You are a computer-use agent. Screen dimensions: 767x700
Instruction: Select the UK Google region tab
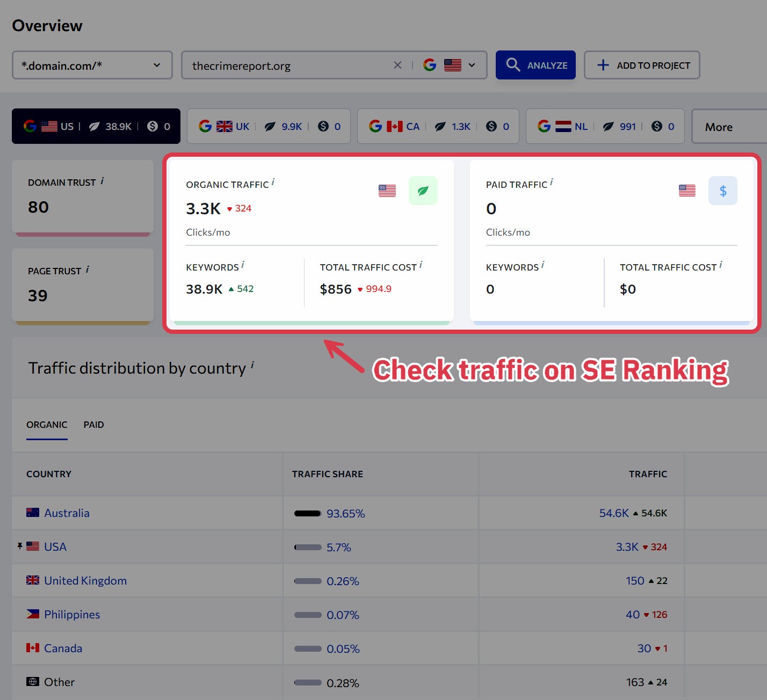point(269,126)
